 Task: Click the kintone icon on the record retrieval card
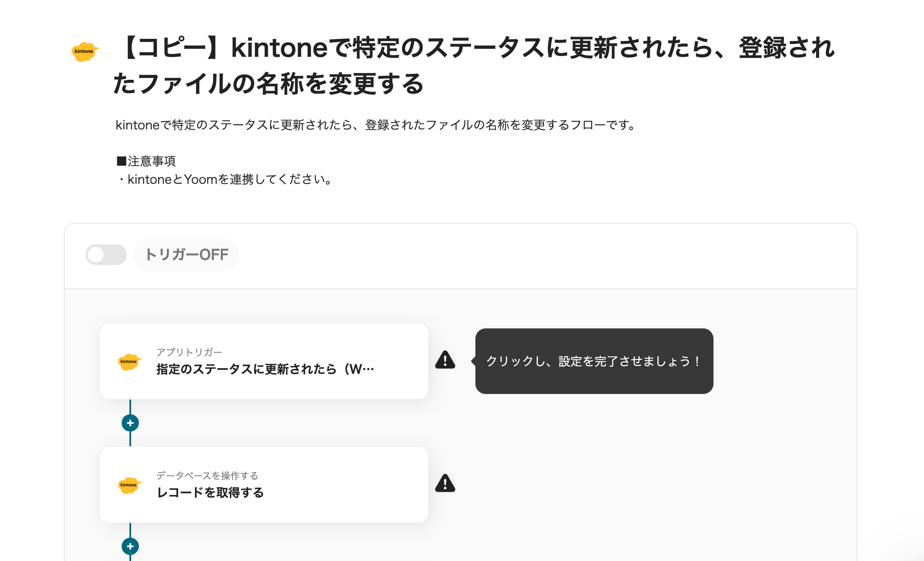pos(129,485)
